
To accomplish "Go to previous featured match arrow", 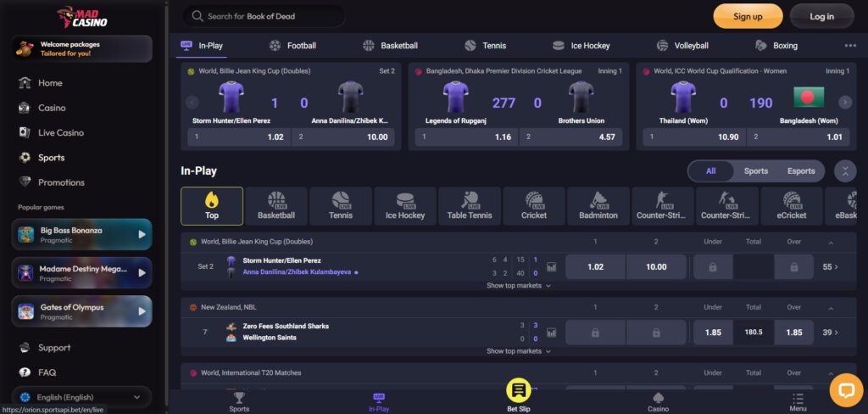I will pos(192,103).
